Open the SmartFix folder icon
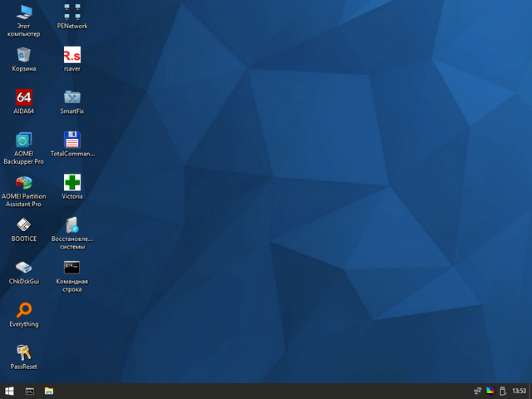532x399 pixels. 72,101
